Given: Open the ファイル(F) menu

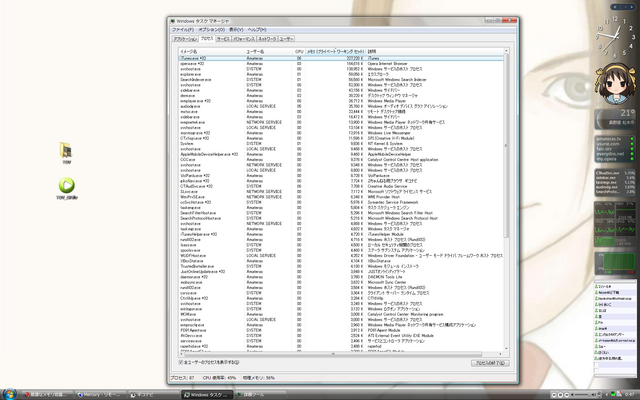Looking at the screenshot, I should 182,30.
